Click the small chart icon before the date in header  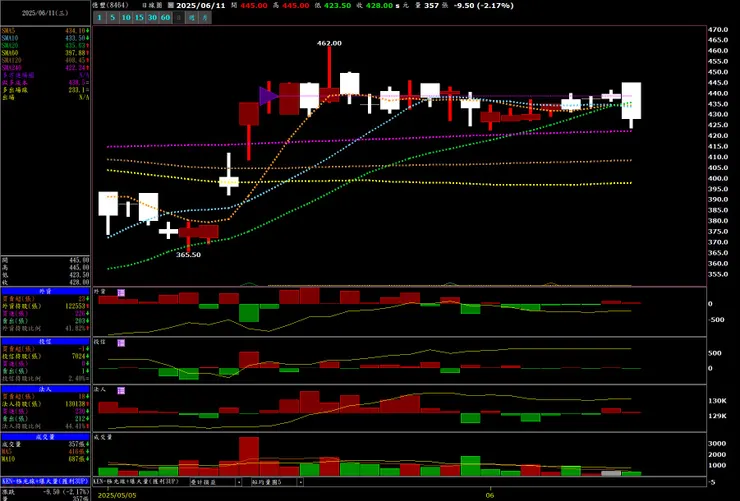click(x=171, y=5)
